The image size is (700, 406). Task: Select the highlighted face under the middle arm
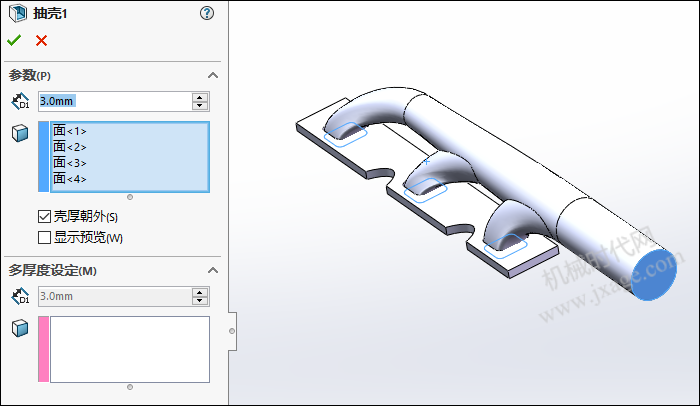click(425, 190)
